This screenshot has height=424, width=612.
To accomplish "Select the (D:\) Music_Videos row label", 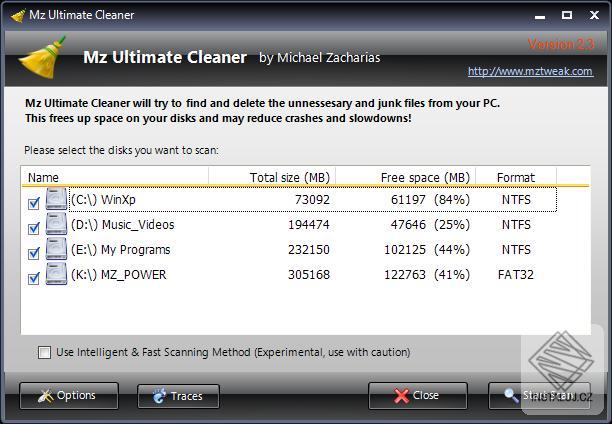I will coord(123,224).
